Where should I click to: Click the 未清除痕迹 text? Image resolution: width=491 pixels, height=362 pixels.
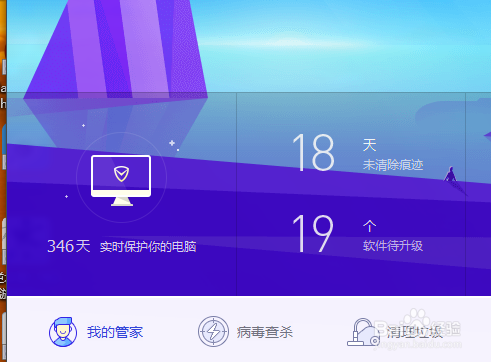[x=393, y=165]
